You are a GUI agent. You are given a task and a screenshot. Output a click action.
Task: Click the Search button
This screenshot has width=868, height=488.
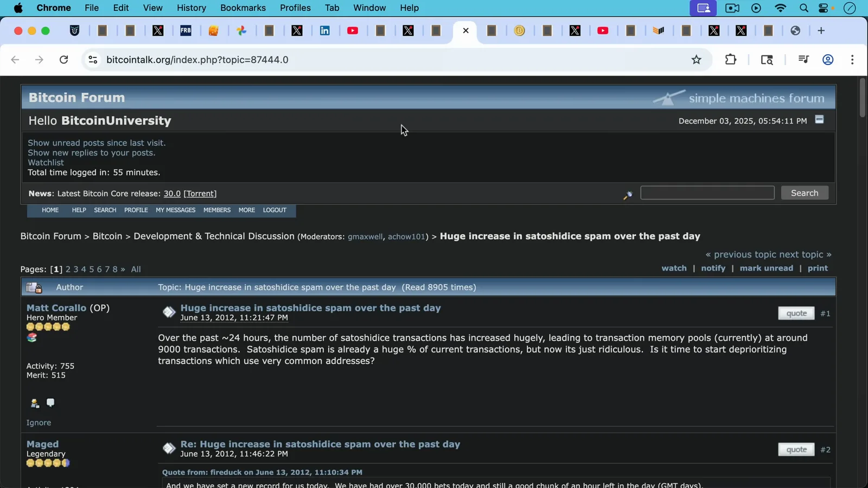[x=805, y=193]
